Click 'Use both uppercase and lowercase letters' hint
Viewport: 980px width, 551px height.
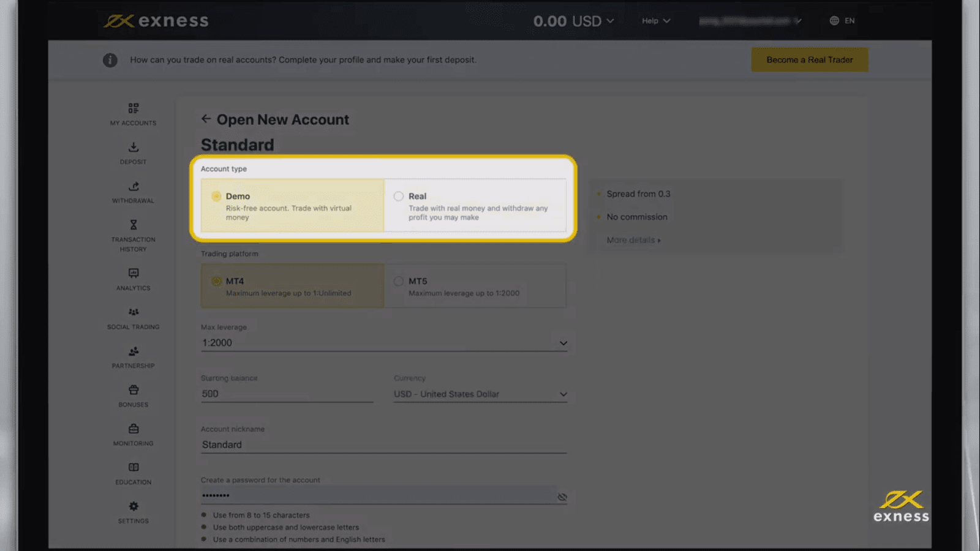(x=286, y=527)
